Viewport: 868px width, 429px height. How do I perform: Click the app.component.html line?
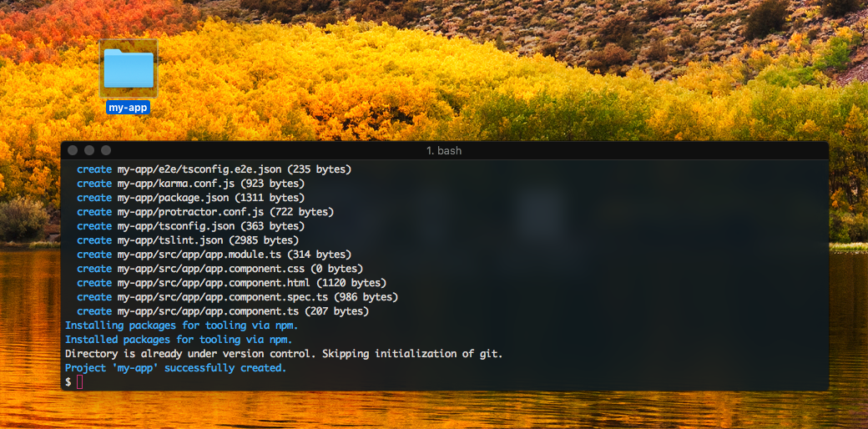[231, 283]
